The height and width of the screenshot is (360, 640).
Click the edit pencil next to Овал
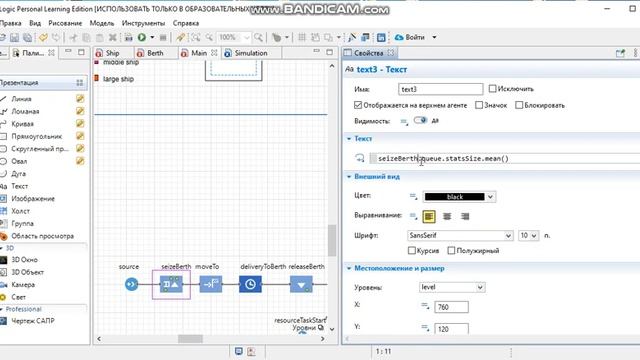(x=80, y=161)
